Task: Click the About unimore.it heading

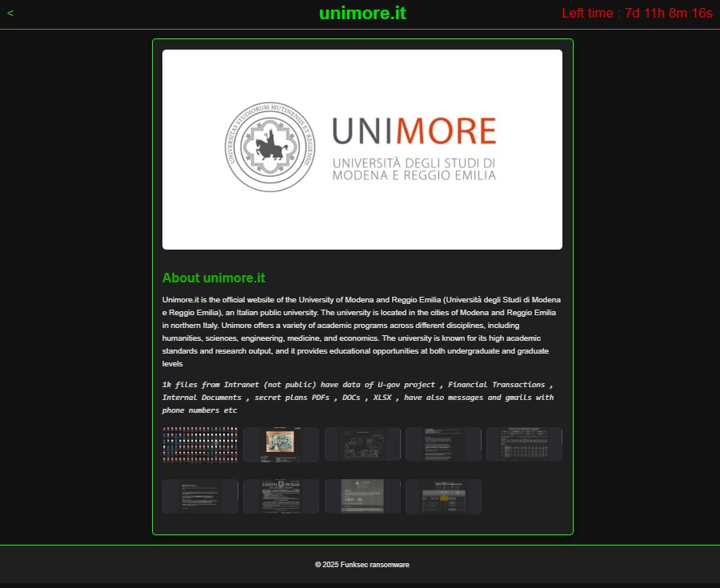Action: 214,278
